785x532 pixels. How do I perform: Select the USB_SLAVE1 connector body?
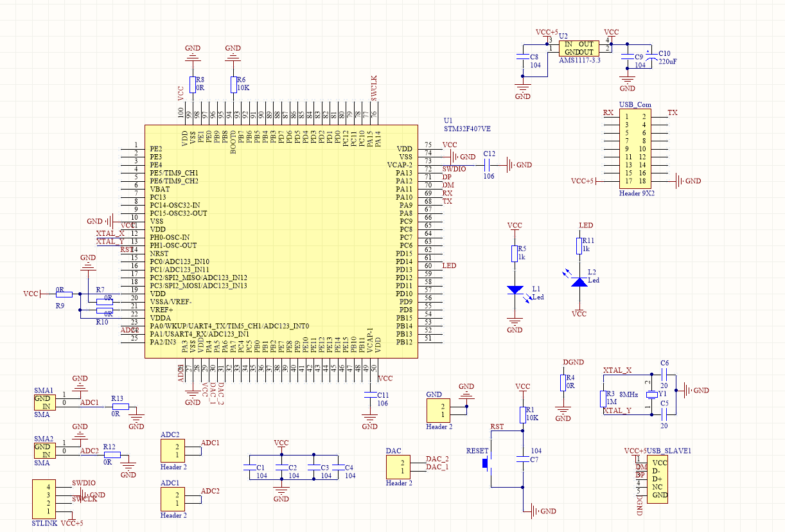[x=657, y=479]
